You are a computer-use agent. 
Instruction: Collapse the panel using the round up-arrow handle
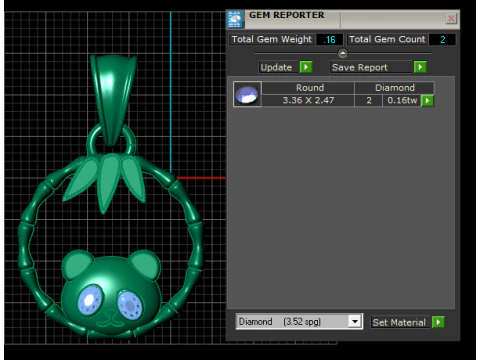[343, 53]
